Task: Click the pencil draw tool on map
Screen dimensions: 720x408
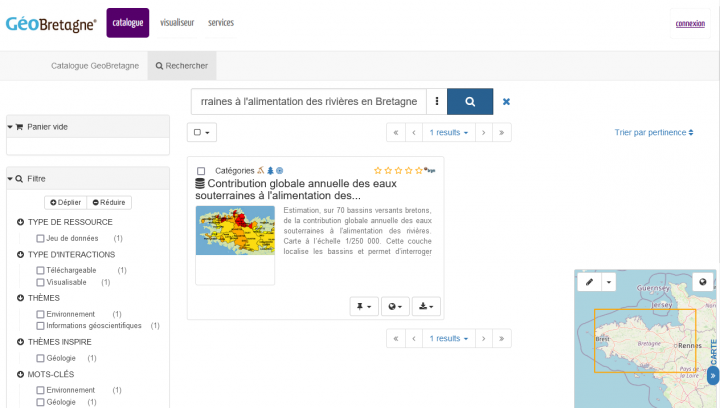Action: click(590, 283)
